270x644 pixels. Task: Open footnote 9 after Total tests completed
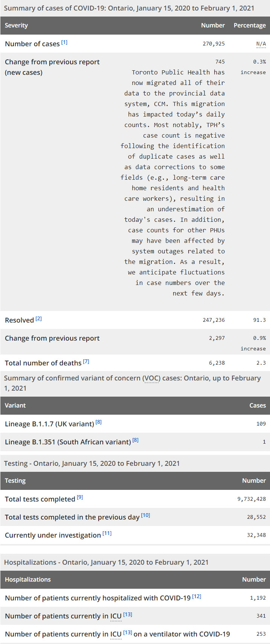pyautogui.click(x=80, y=497)
